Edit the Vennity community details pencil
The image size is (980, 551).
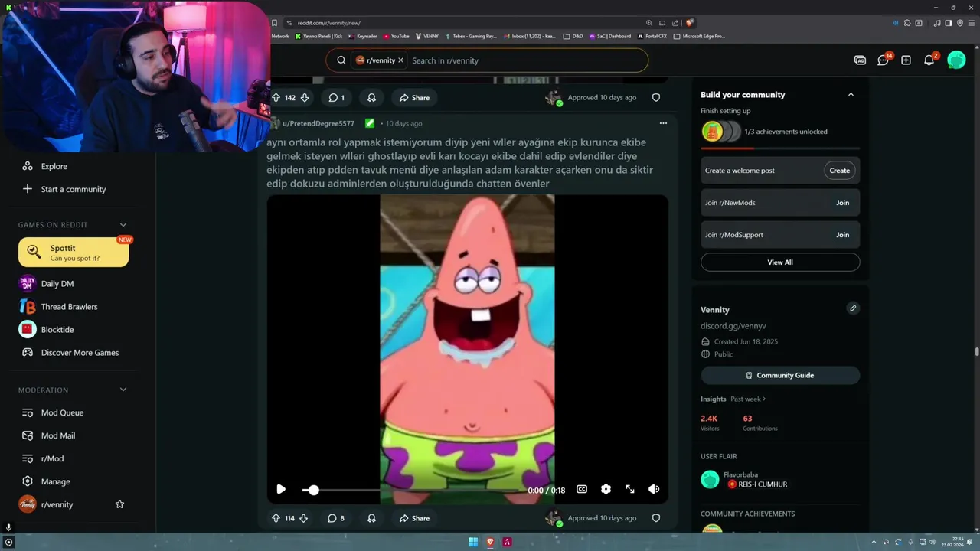point(853,308)
